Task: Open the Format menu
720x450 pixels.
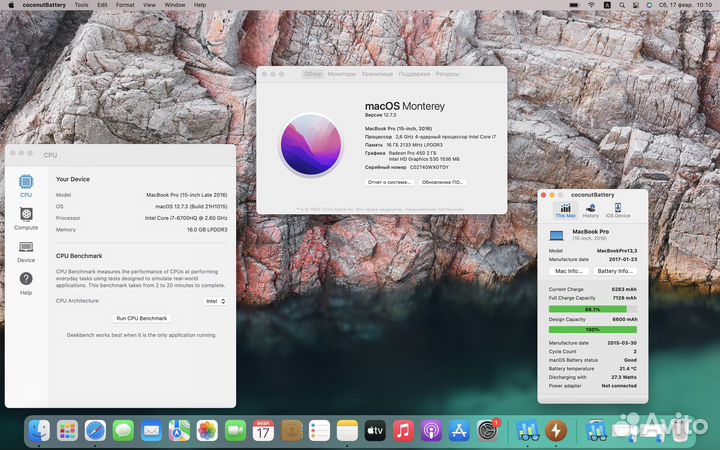Action: (125, 5)
